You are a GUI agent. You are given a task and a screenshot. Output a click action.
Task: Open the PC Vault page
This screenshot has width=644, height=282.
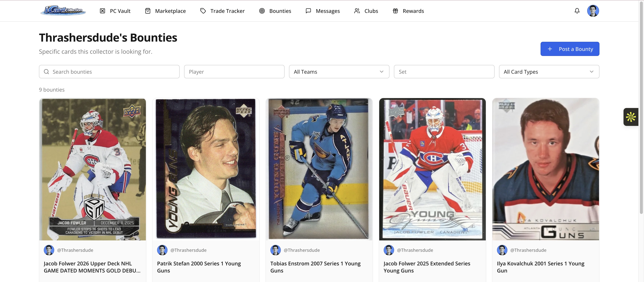(x=120, y=11)
